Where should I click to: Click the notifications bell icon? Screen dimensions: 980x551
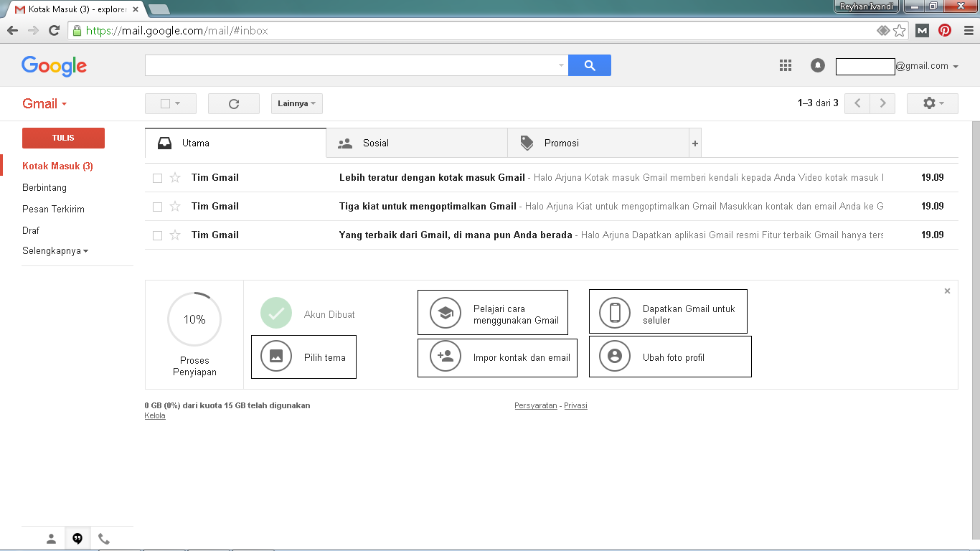coord(817,65)
